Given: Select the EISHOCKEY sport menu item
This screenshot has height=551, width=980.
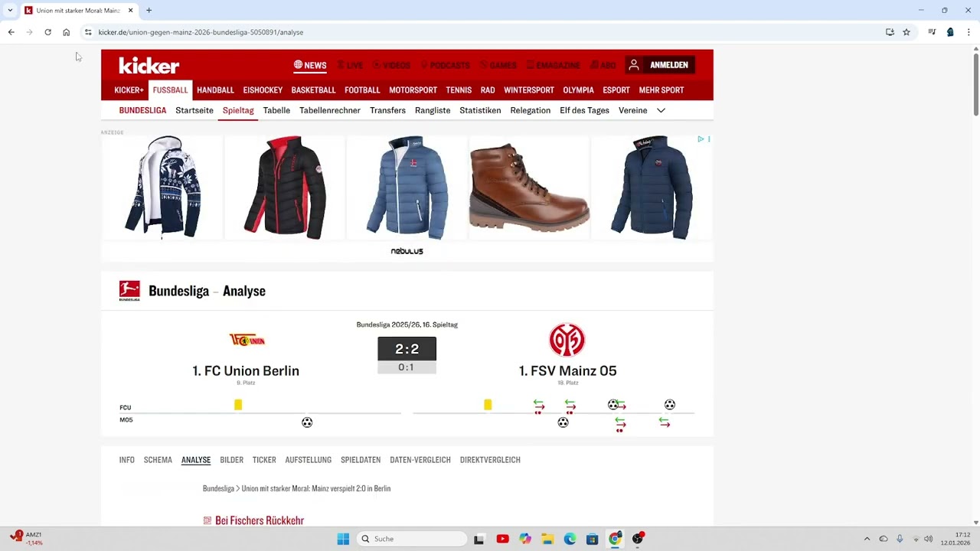Looking at the screenshot, I should [263, 90].
